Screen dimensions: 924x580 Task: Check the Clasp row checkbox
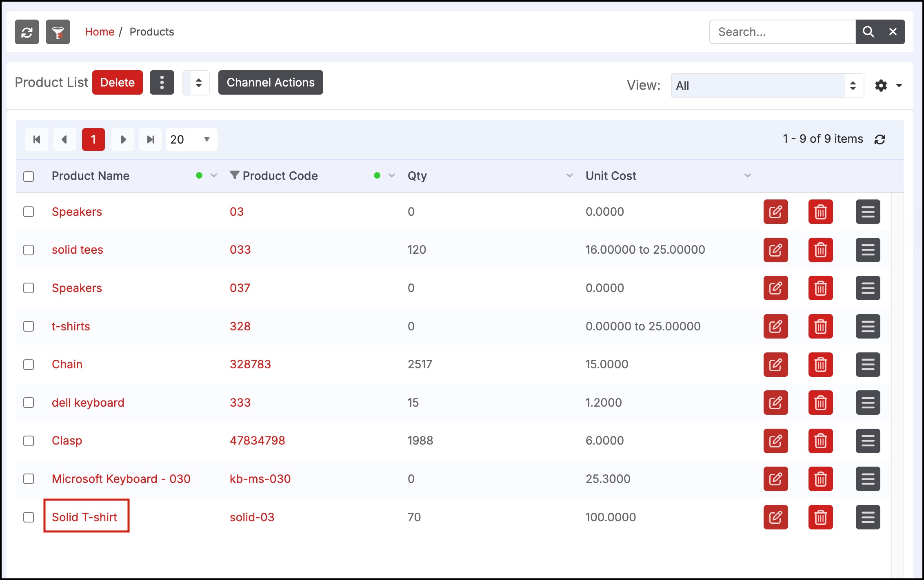click(29, 441)
